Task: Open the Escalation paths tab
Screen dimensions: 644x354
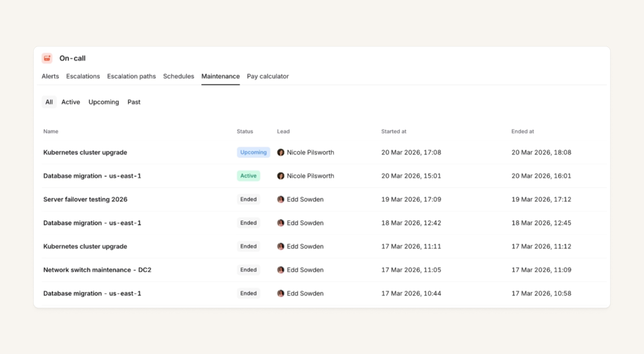Action: click(131, 76)
